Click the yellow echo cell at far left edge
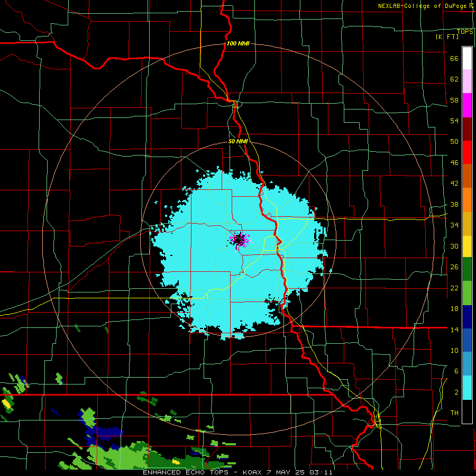The width and height of the screenshot is (476, 476). [x=6, y=404]
